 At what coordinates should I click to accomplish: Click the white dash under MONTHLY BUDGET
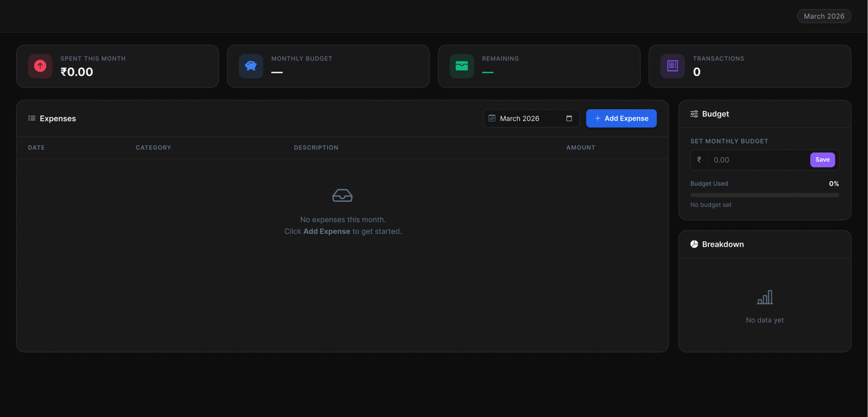277,73
